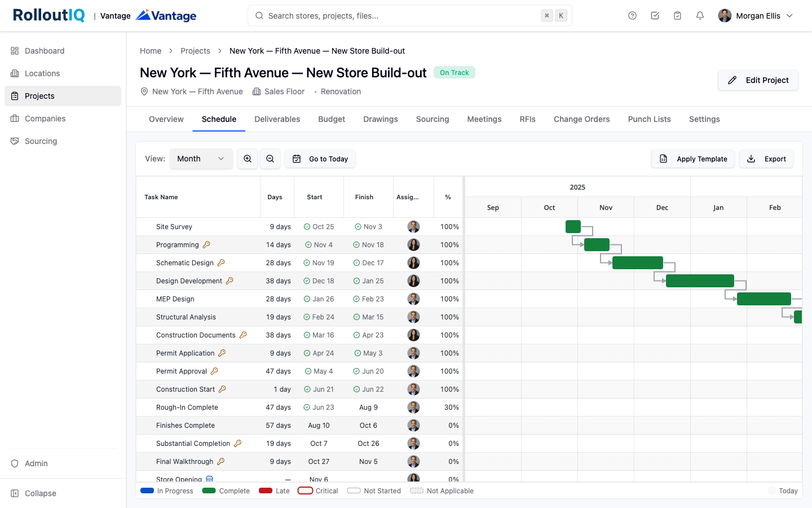Click the key icon next to Substantial Completion

click(x=238, y=443)
